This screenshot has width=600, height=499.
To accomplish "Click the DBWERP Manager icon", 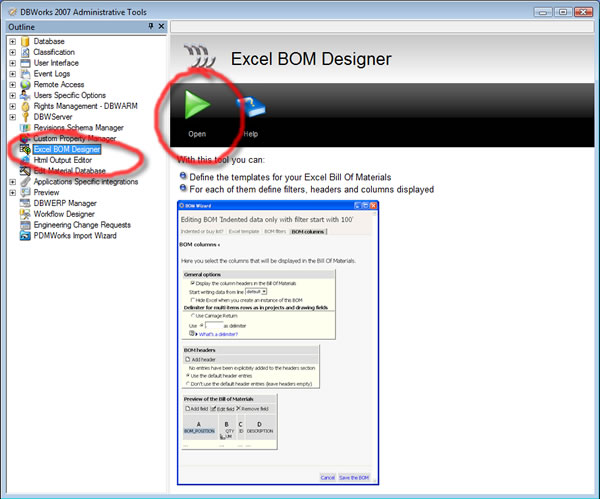I will [25, 203].
